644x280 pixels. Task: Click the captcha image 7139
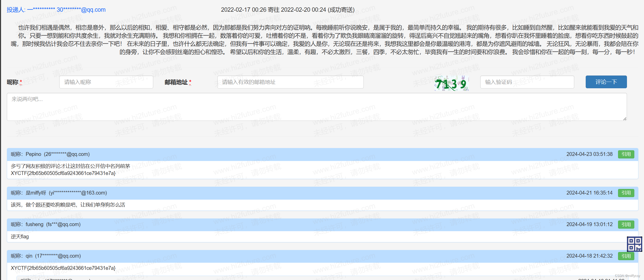451,83
